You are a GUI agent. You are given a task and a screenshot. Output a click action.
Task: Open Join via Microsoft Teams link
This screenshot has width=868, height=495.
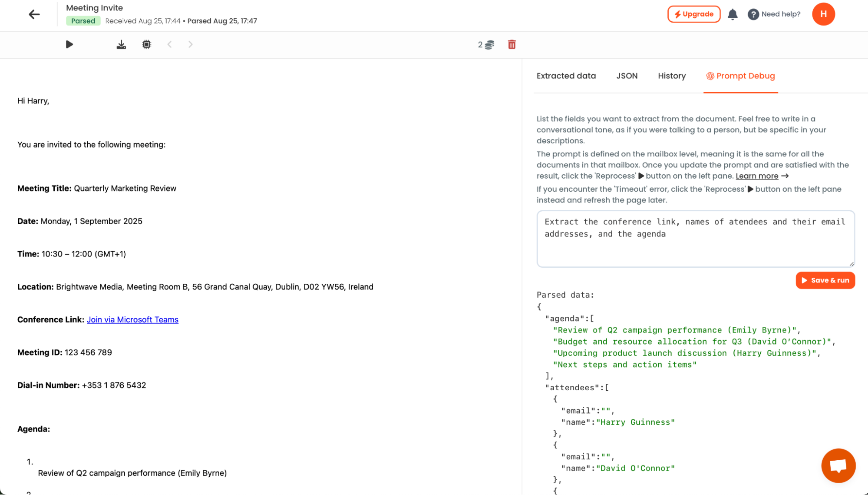pos(132,319)
